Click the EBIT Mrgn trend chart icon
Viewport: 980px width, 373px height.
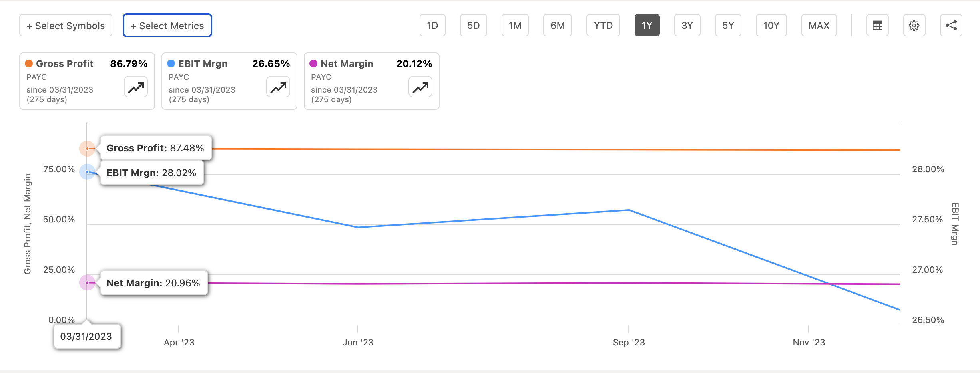pyautogui.click(x=278, y=87)
